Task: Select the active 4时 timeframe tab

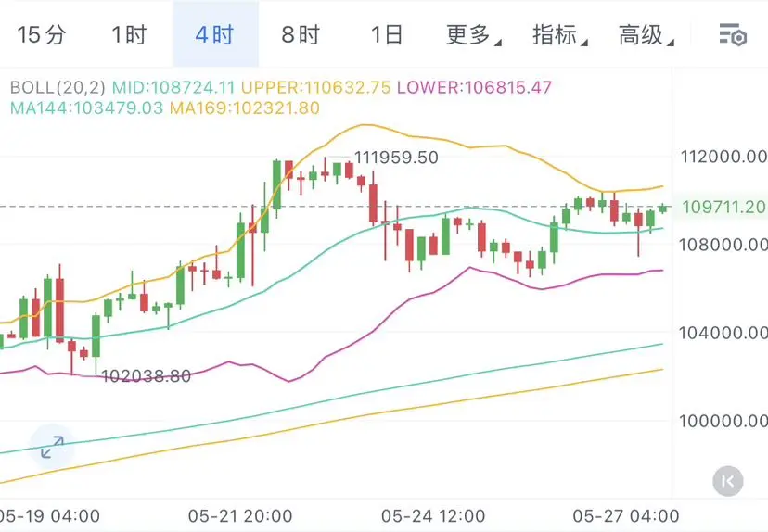Action: pyautogui.click(x=215, y=34)
